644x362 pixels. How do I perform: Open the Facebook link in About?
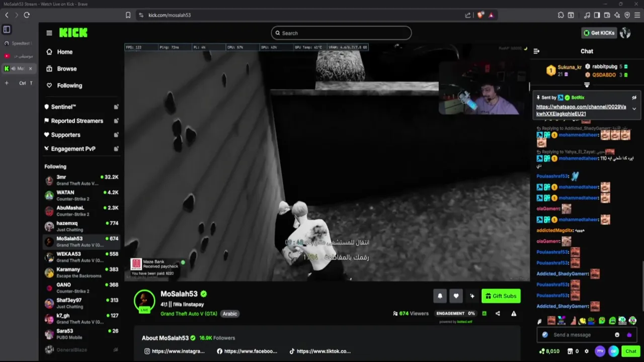[x=247, y=351]
